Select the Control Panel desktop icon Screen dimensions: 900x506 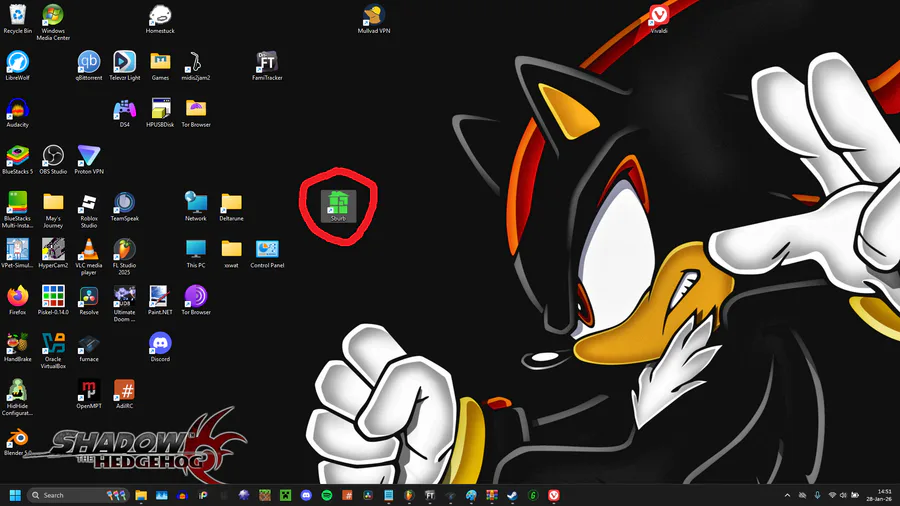pyautogui.click(x=267, y=254)
